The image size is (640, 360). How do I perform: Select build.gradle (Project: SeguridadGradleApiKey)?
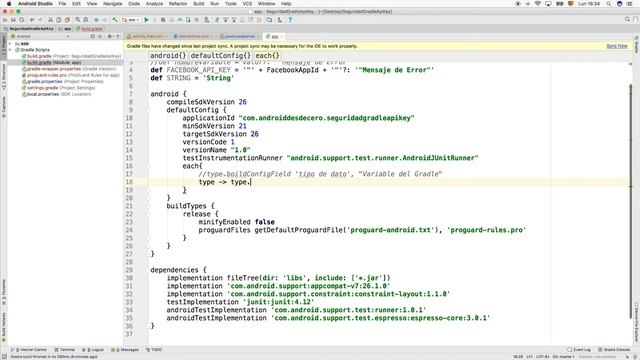[x=71, y=56]
